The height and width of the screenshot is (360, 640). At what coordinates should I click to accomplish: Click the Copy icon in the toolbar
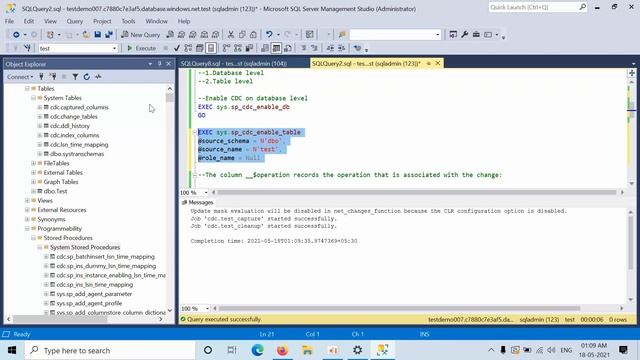tap(242, 35)
